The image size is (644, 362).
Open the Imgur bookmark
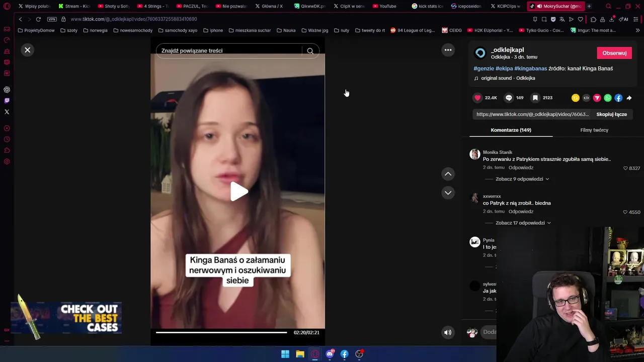click(x=593, y=30)
